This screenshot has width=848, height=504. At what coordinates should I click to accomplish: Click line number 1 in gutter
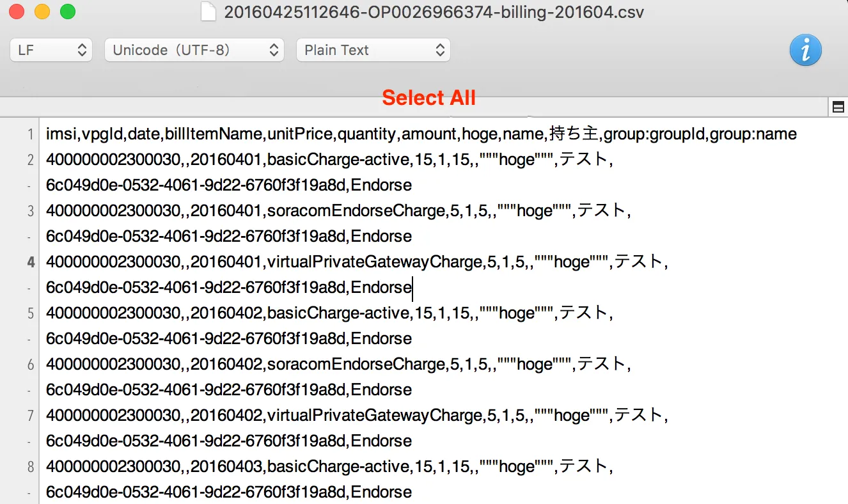31,134
